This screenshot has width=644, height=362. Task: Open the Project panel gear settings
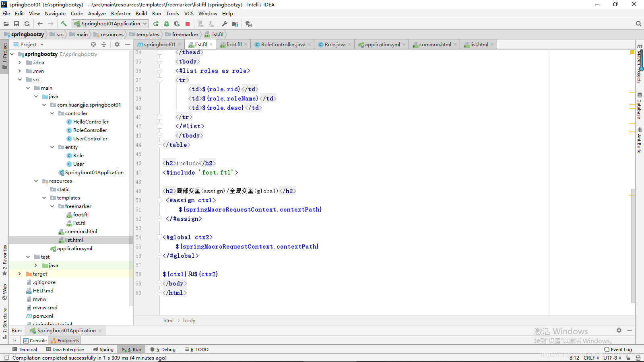[x=117, y=44]
